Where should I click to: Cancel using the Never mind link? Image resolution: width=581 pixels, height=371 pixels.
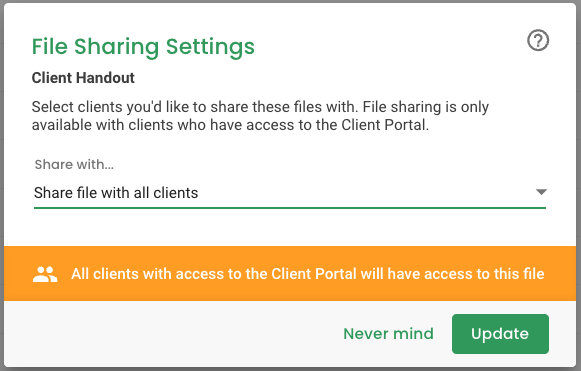pos(388,334)
